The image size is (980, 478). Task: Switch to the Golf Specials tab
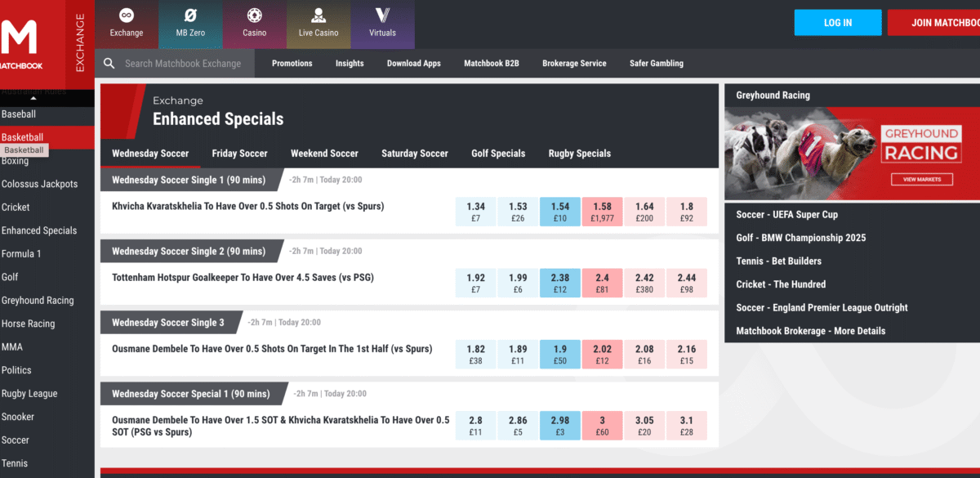point(497,153)
